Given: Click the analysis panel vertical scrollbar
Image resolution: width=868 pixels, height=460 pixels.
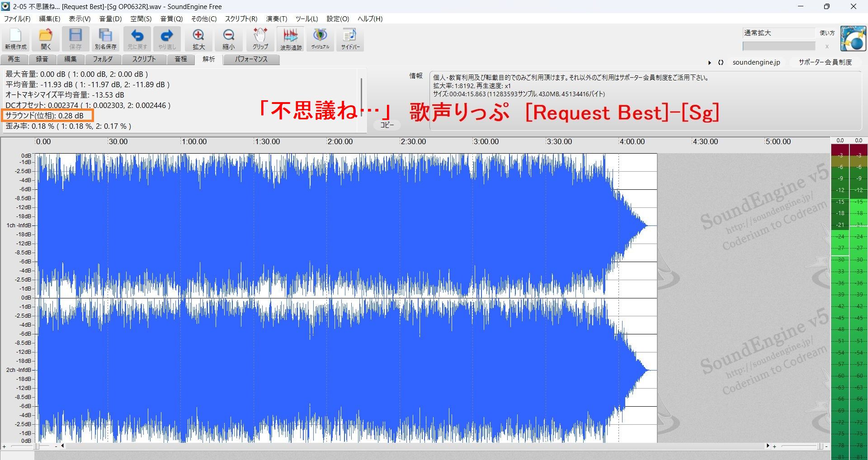Looking at the screenshot, I should click(x=361, y=97).
